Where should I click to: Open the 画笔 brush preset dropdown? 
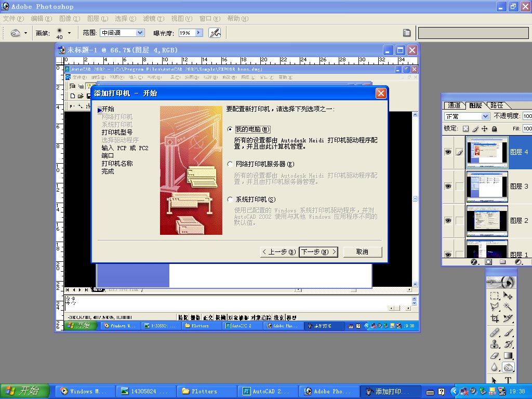coord(69,33)
